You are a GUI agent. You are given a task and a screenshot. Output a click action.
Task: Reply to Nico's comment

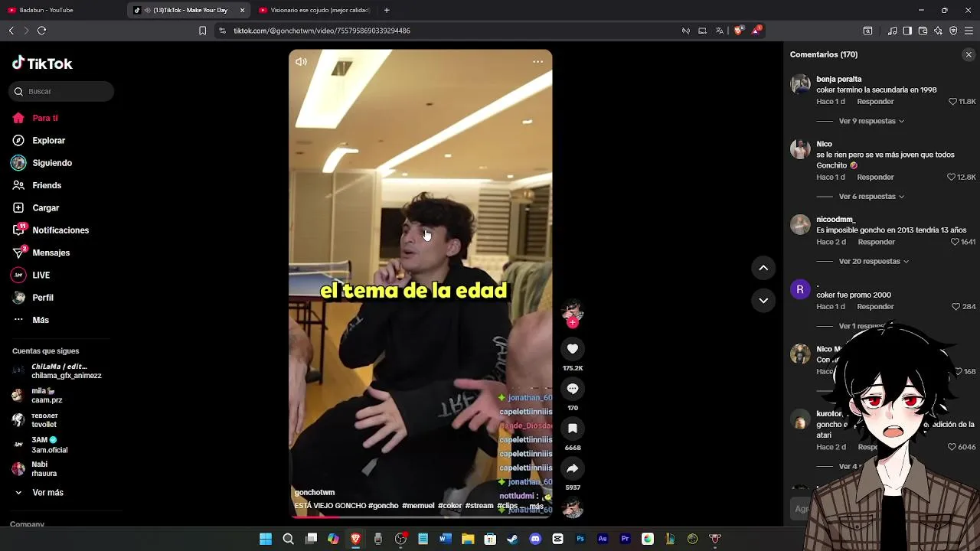pos(875,178)
